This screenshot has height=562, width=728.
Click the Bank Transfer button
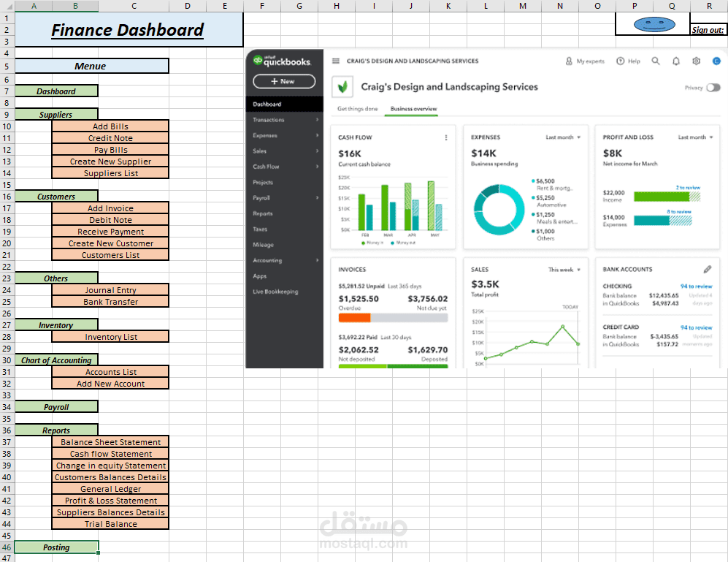click(x=110, y=302)
